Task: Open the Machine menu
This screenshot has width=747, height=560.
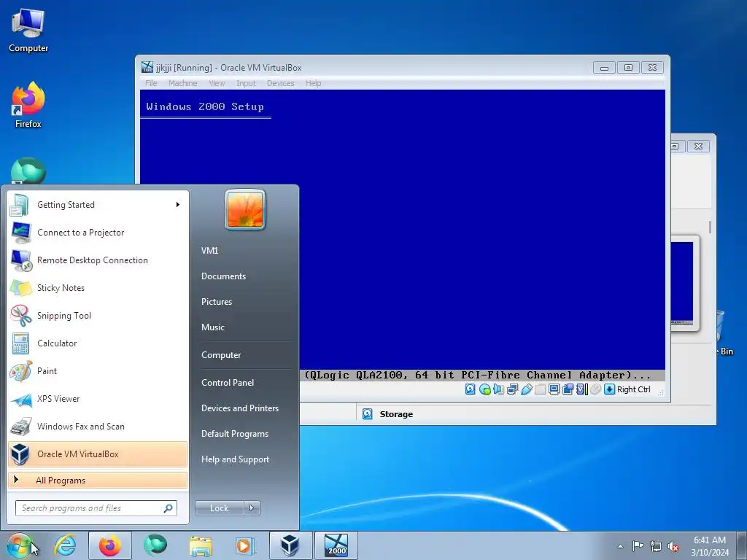Action: click(182, 83)
